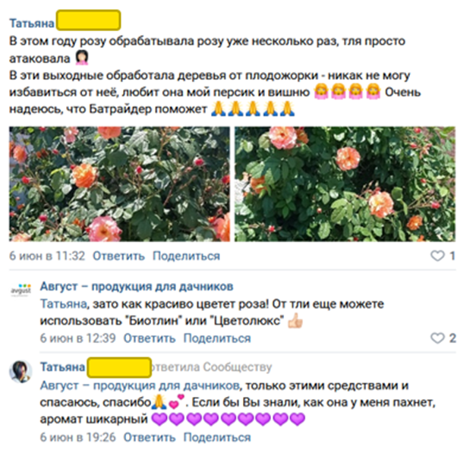Open 'Август – продукция для дачников' author name

pyautogui.click(x=137, y=286)
